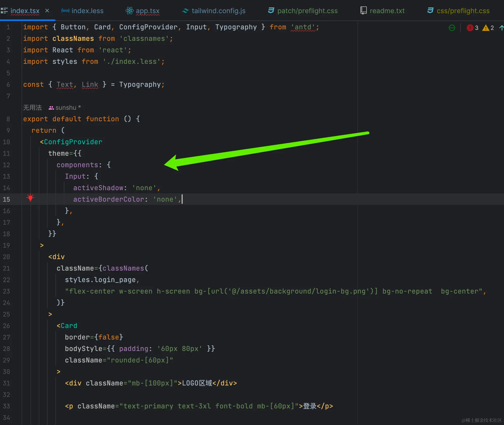Click the less icon on index.less tab
504x425 pixels.
[x=65, y=11]
